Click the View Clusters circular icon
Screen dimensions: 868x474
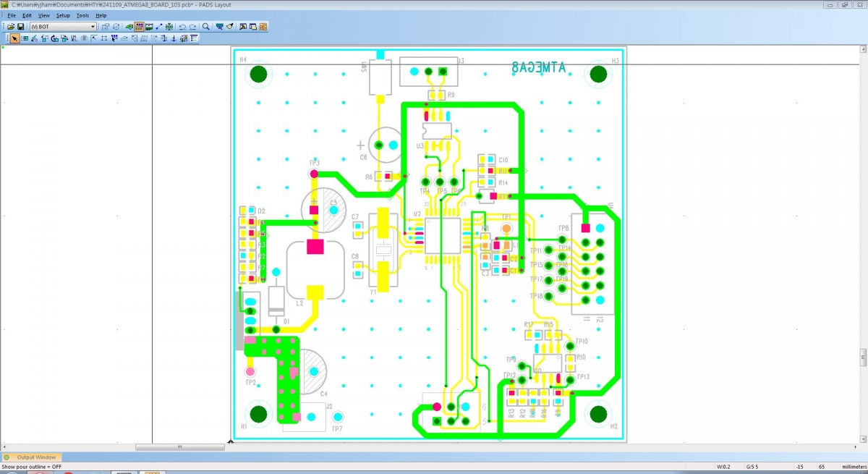(84, 38)
